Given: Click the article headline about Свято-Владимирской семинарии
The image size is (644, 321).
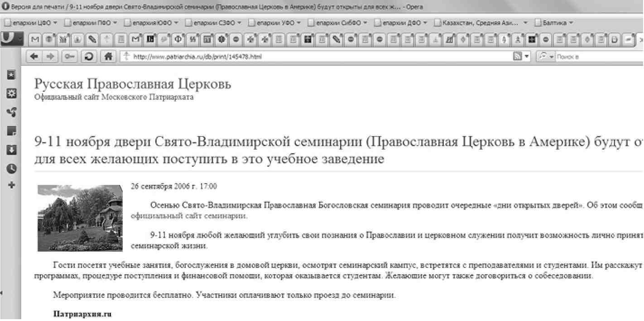Looking at the screenshot, I should pyautogui.click(x=339, y=150).
